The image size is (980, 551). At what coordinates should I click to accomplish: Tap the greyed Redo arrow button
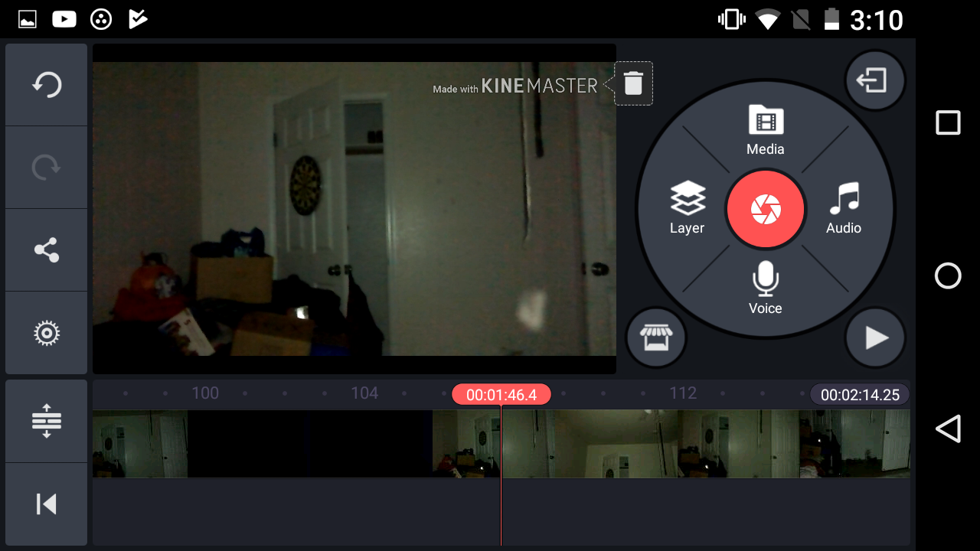point(46,167)
